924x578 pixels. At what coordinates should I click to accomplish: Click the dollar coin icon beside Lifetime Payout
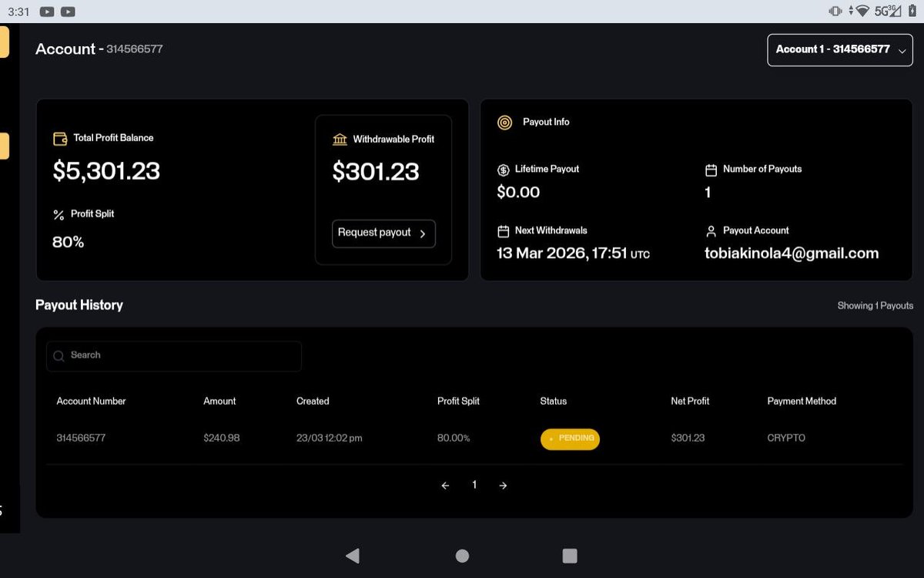[504, 170]
